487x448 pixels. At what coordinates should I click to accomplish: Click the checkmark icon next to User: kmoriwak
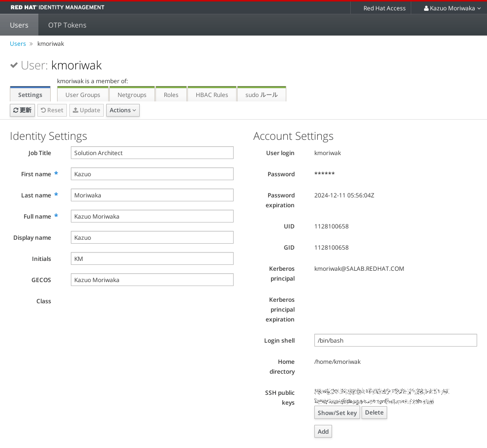pyautogui.click(x=13, y=64)
